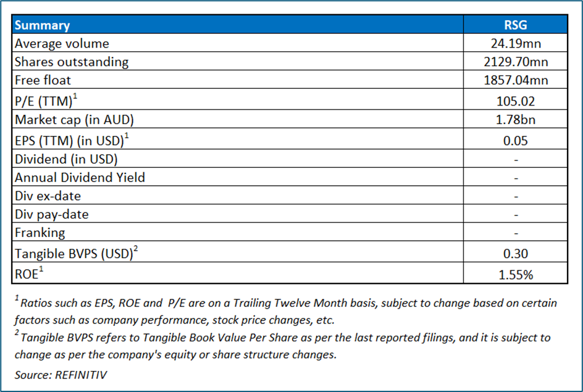583x392 pixels.
Task: Click the Tangible BVPS (USD) label
Action: coord(75,253)
